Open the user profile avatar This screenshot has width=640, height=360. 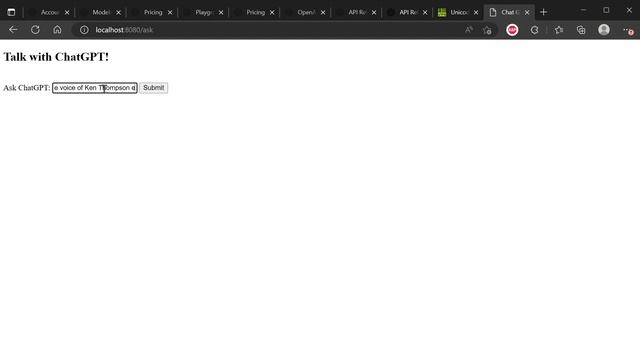pyautogui.click(x=604, y=30)
